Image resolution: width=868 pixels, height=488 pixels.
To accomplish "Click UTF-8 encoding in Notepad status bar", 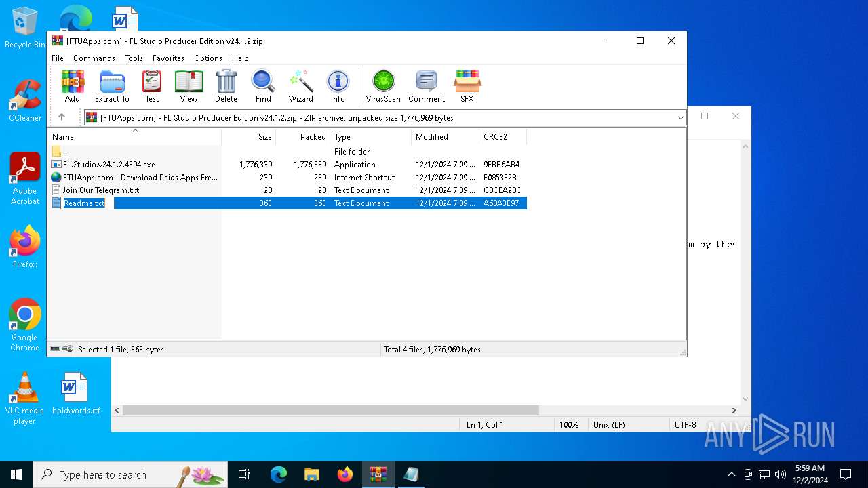I will 685,425.
